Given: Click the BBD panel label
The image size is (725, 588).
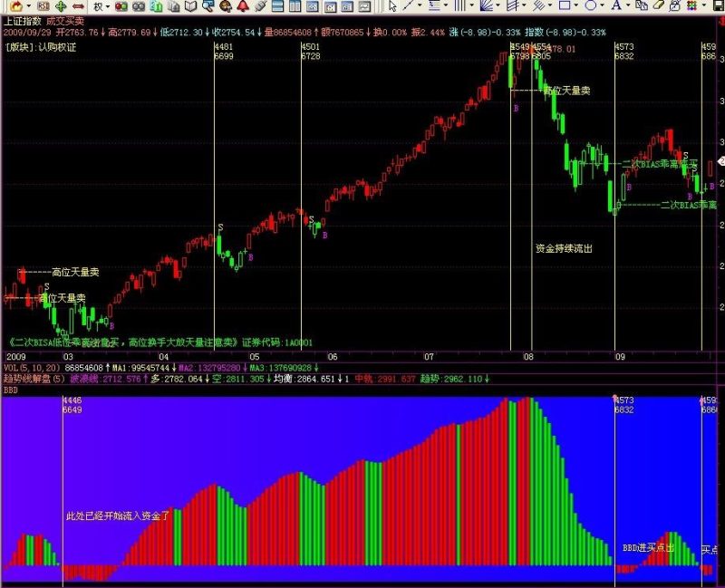Looking at the screenshot, I should coord(11,390).
